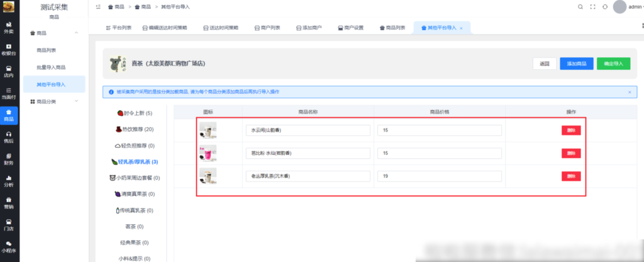Collapse the 商品 menu group
Screen dimensions: 644x262
[x=75, y=33]
